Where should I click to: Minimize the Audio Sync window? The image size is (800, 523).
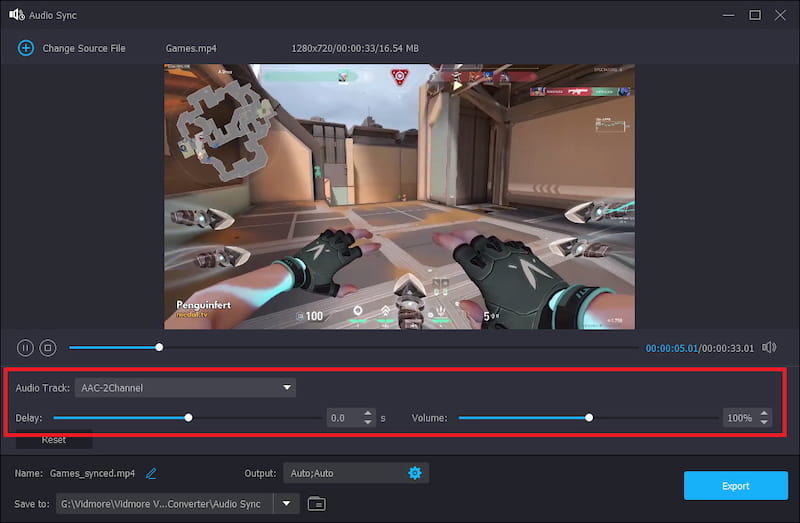[x=729, y=15]
